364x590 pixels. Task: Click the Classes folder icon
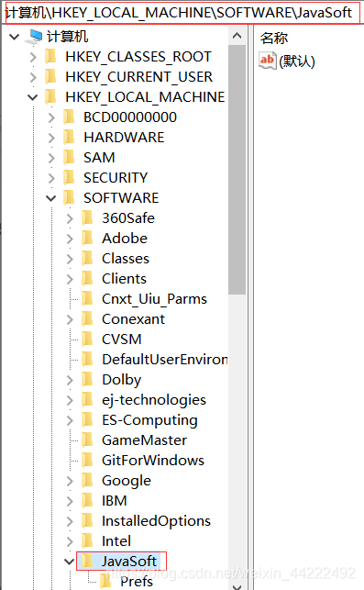pos(87,259)
